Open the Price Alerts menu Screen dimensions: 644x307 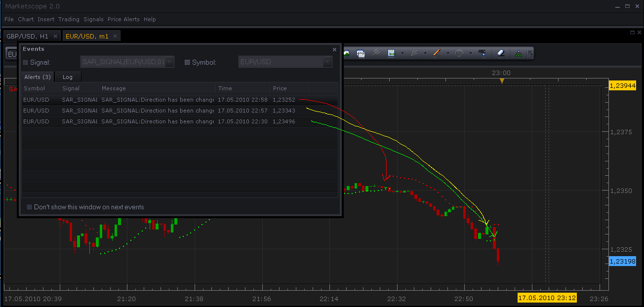tap(123, 19)
